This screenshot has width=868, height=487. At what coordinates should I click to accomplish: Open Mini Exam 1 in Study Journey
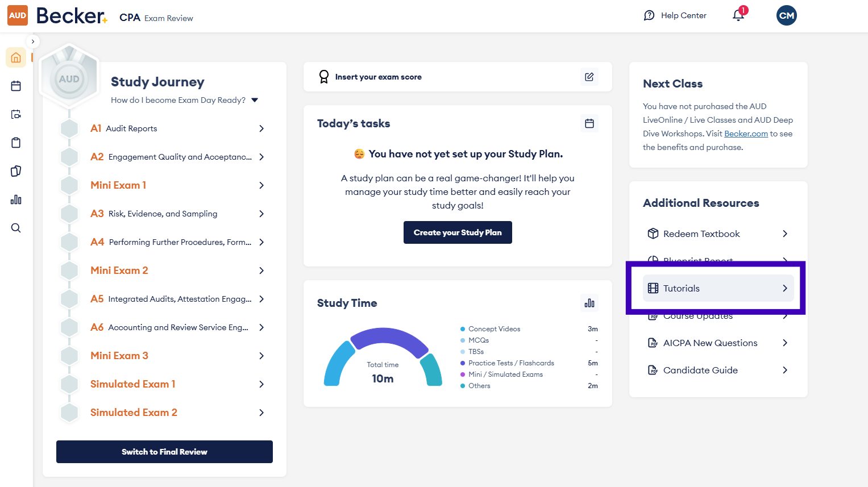coord(118,185)
